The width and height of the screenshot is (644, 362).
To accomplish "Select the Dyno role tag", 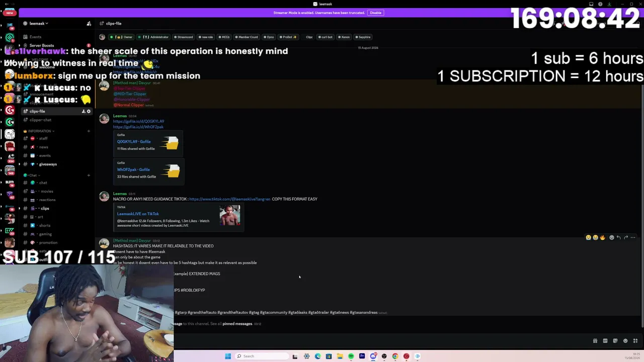I will pyautogui.click(x=269, y=37).
